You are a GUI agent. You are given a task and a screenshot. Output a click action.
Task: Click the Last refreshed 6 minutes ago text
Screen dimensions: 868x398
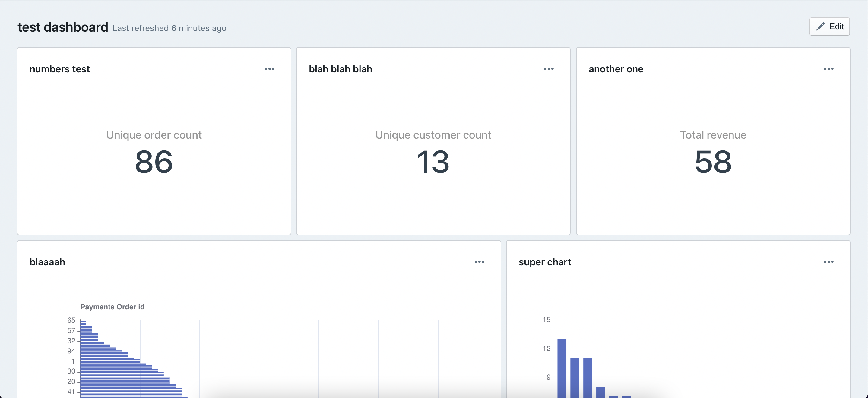[x=169, y=28]
